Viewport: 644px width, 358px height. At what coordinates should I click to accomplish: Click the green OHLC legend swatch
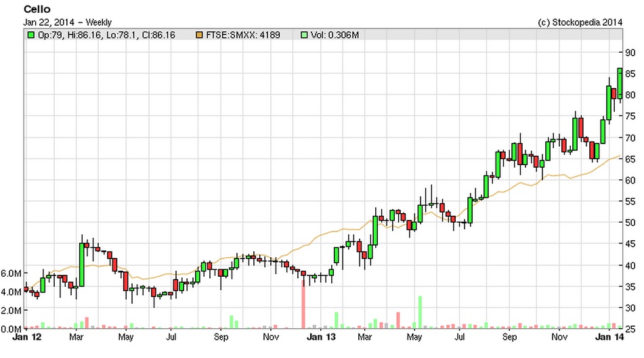pyautogui.click(x=30, y=35)
